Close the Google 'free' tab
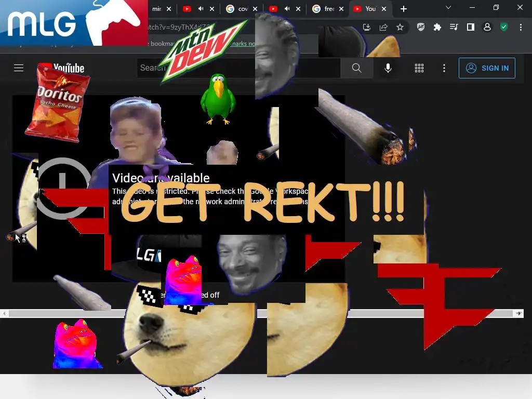The width and height of the screenshot is (532, 399). pyautogui.click(x=341, y=9)
